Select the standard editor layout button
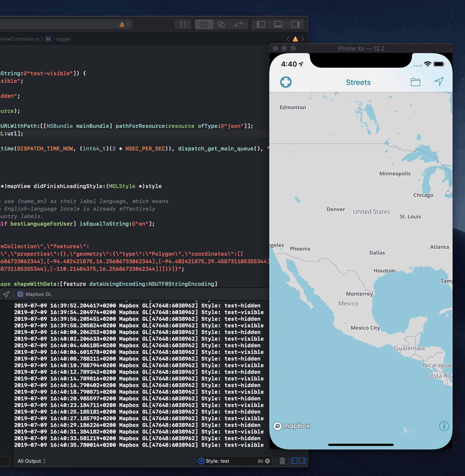465x476 pixels. [204, 24]
